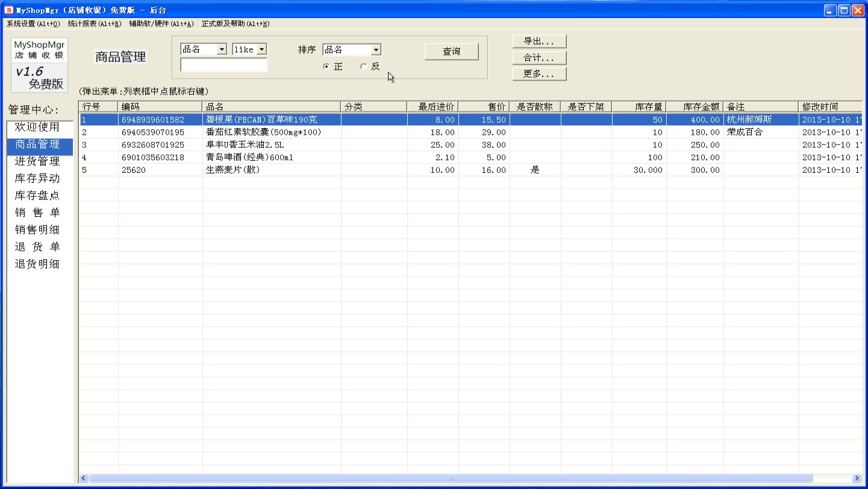Click the 更多... more button
The width and height of the screenshot is (868, 489).
click(539, 74)
